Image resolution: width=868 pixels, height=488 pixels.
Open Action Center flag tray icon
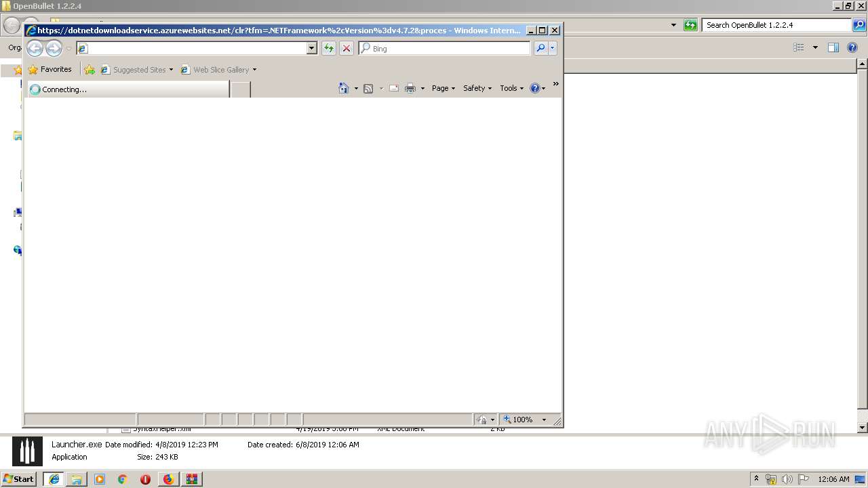pos(804,479)
